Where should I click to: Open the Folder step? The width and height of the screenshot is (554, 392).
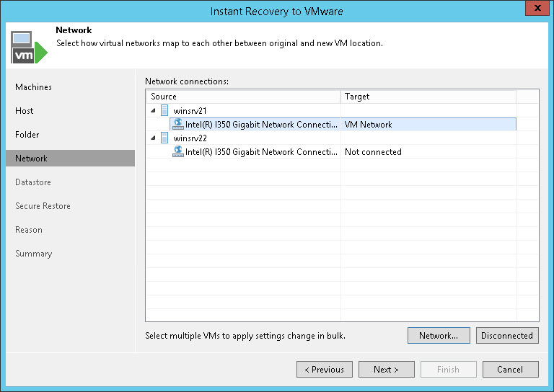(27, 135)
